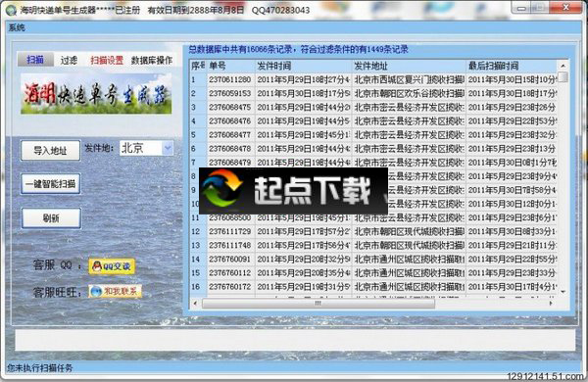Click status bar text 您未执行扫描任务
Image resolution: width=588 pixels, height=382 pixels.
[40, 368]
